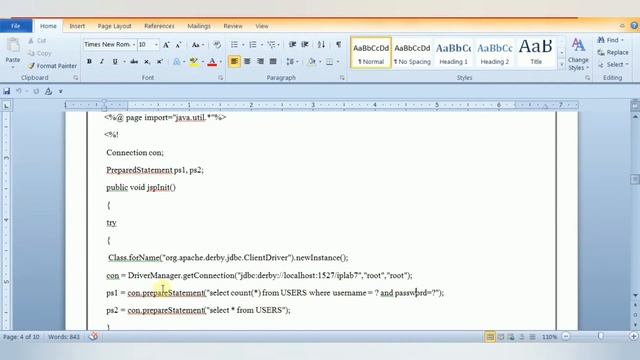Viewport: 640px width, 360px height.
Task: Apply the Heading 2 style
Action: click(x=495, y=53)
